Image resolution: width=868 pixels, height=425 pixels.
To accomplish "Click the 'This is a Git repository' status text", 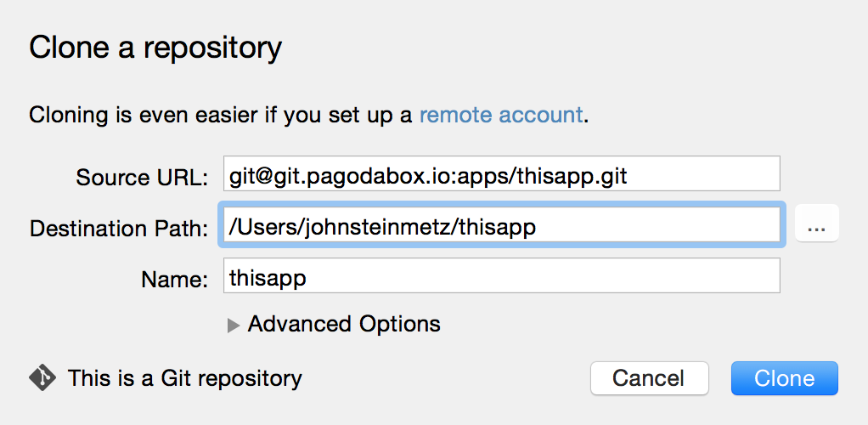I will click(185, 378).
